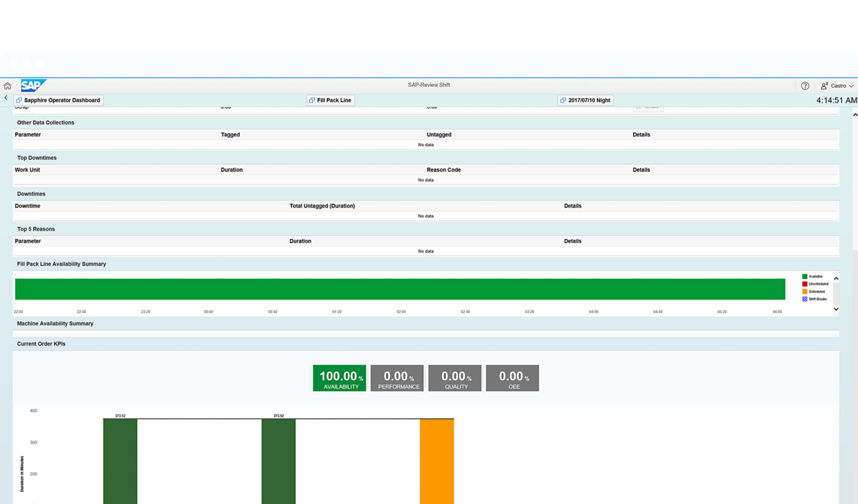Click the link icon beside Fill Pack Line

[312, 100]
